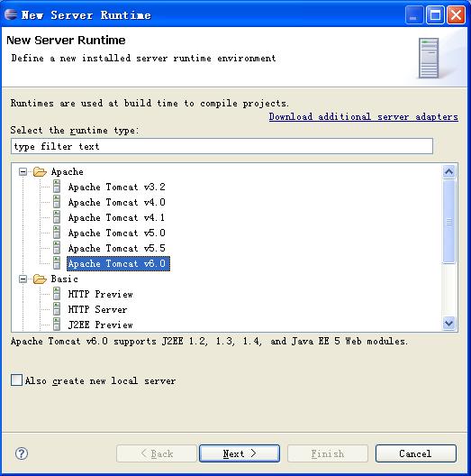Select Apache Tomcat v5.0 runtime

[117, 233]
